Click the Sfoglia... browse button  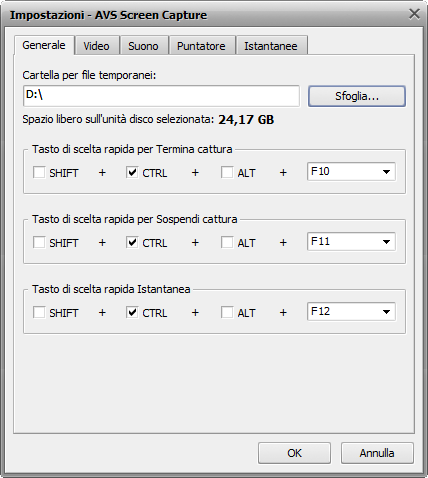coord(357,96)
